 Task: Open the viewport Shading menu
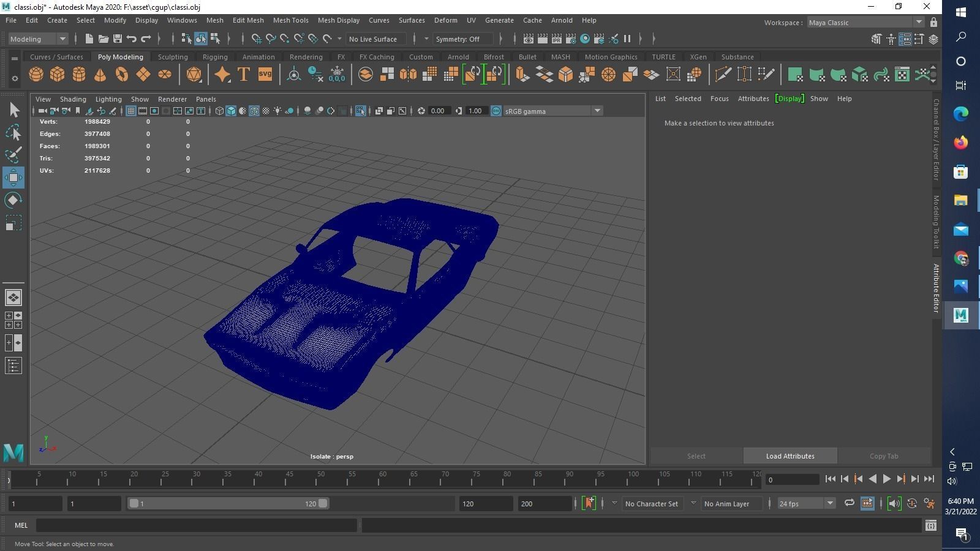(x=73, y=99)
